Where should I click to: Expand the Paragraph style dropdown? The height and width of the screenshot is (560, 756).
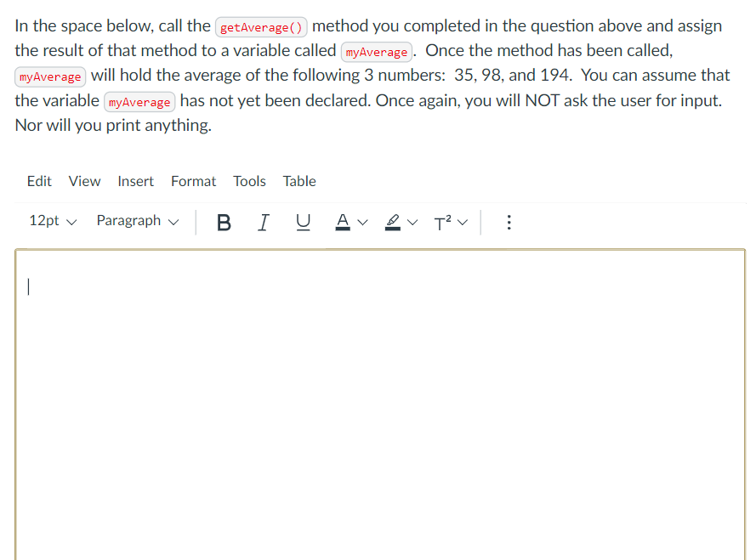[x=136, y=221]
